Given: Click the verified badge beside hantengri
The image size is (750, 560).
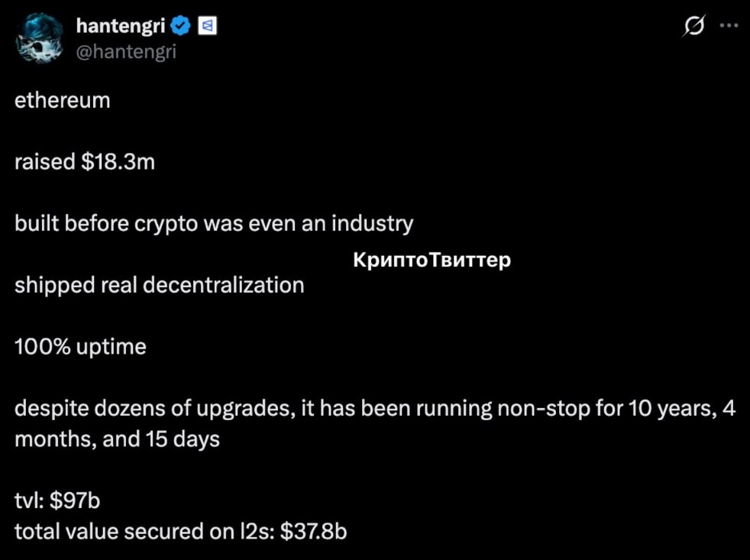Looking at the screenshot, I should tap(179, 24).
